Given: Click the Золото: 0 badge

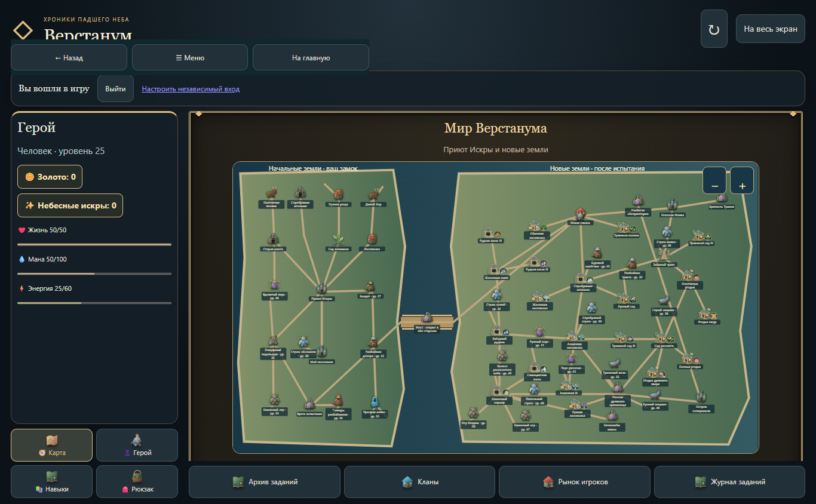Looking at the screenshot, I should 50,177.
